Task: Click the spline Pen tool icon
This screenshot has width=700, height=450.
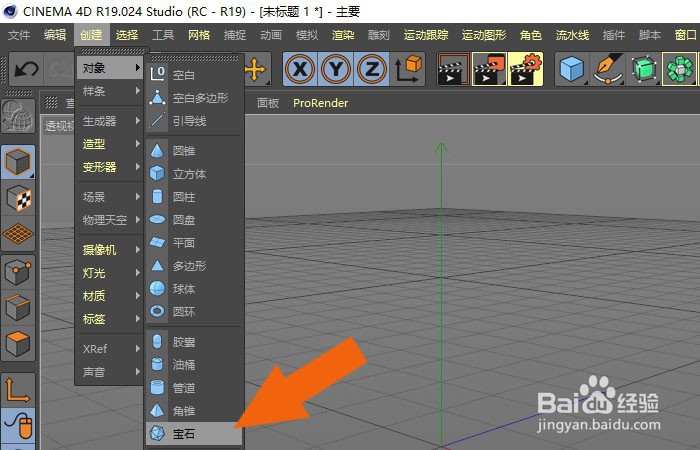Action: click(x=608, y=69)
